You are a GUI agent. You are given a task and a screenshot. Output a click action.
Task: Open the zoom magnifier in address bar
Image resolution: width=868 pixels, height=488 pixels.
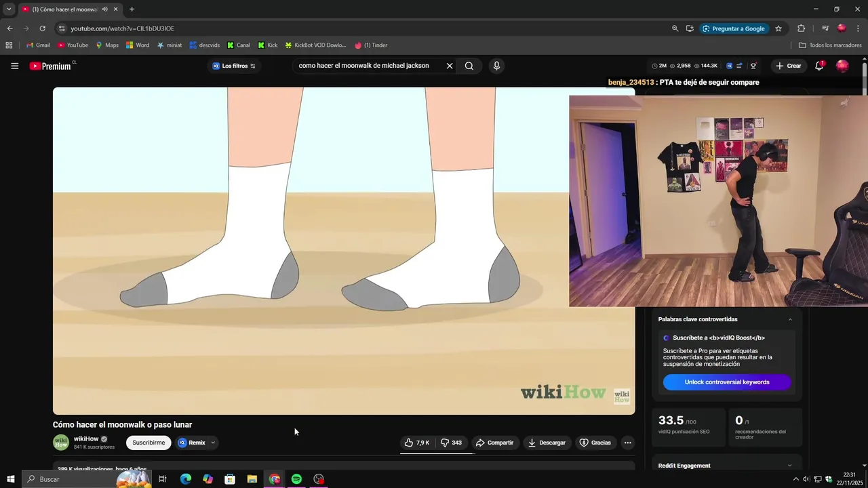click(x=675, y=28)
